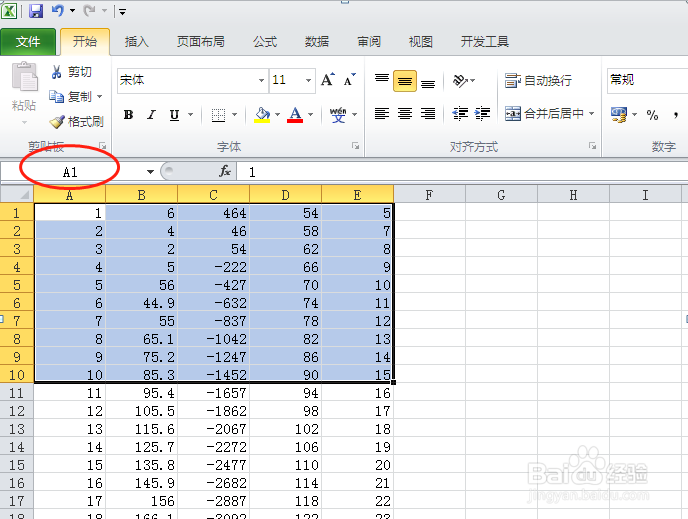Open the merge and center dropdown arrow

(x=591, y=114)
